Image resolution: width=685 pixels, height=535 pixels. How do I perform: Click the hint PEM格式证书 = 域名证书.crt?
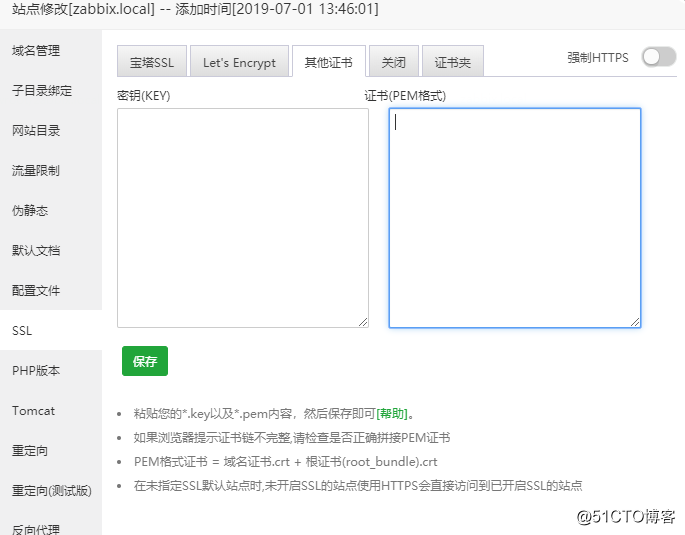(x=285, y=462)
